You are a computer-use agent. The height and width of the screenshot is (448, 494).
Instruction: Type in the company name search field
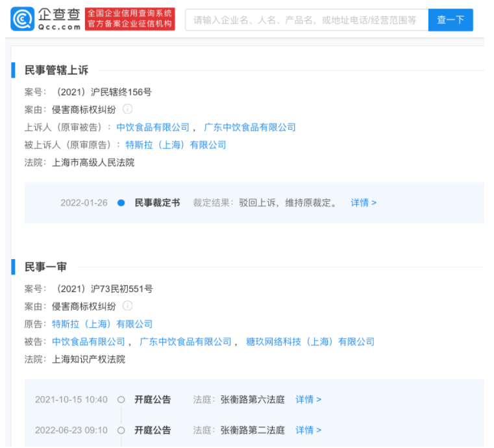(x=306, y=20)
